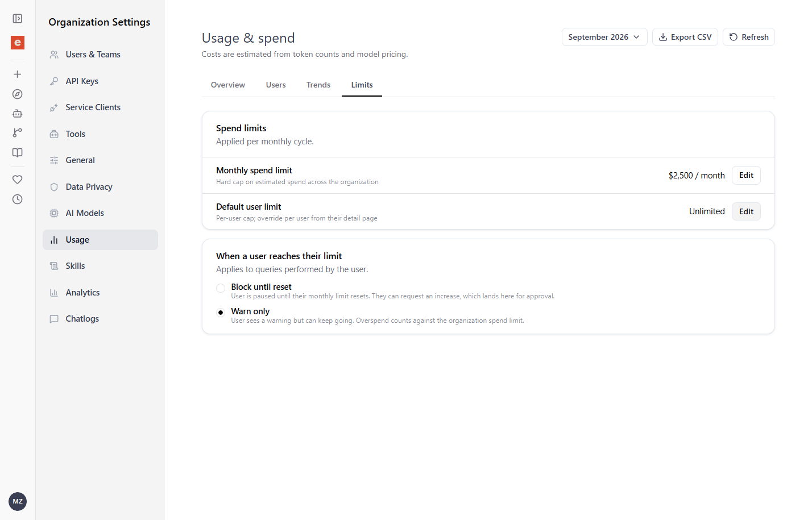Open the open-book library icon

pos(18,152)
